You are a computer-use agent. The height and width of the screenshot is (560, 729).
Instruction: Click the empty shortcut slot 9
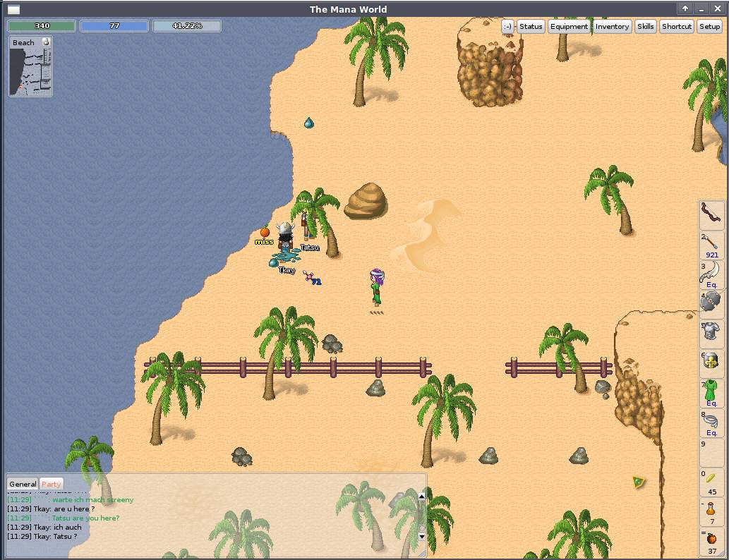click(711, 453)
